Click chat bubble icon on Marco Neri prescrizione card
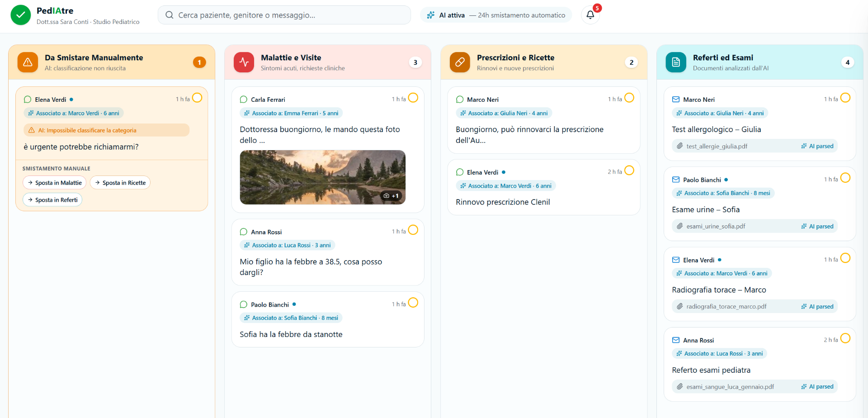The width and height of the screenshot is (868, 418). 460,100
